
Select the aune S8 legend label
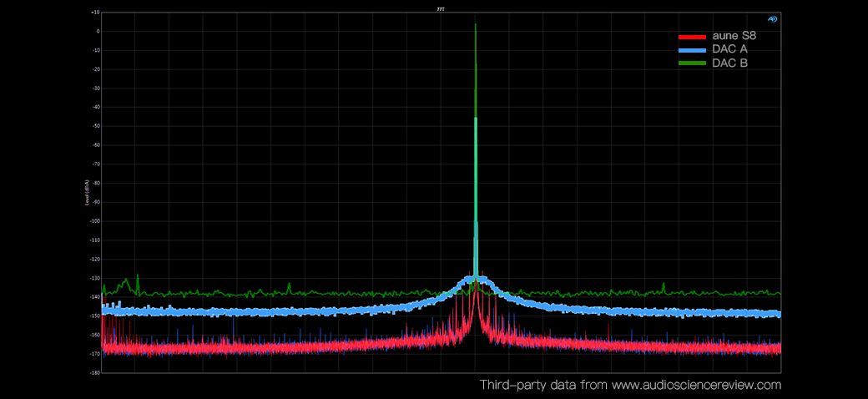(734, 37)
